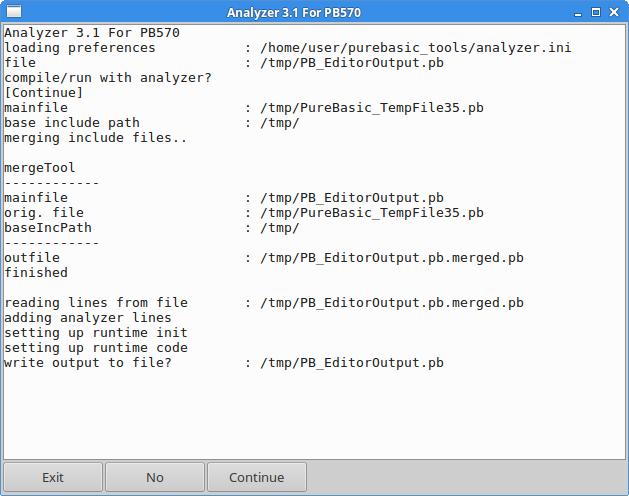Click the 'reading lines from file' line
This screenshot has width=629, height=496.
[x=96, y=303]
